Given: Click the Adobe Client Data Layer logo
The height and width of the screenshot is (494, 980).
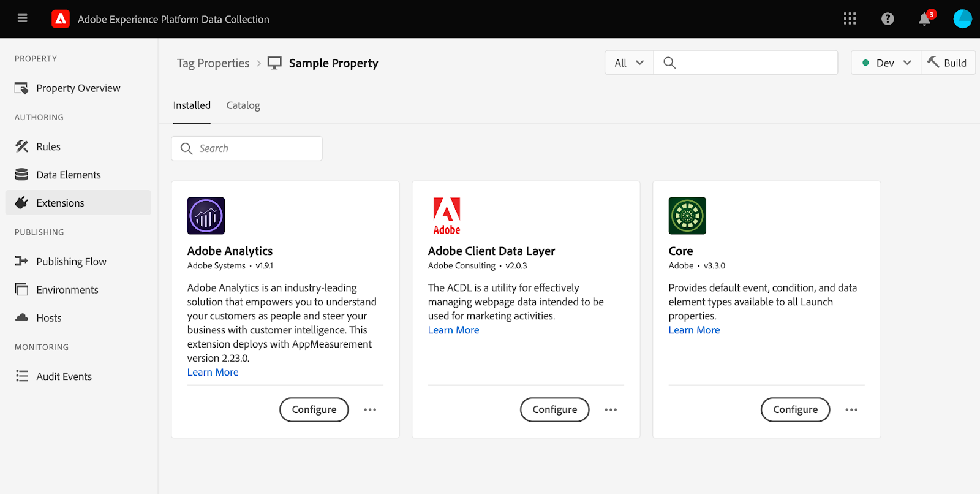Looking at the screenshot, I should pos(447,216).
